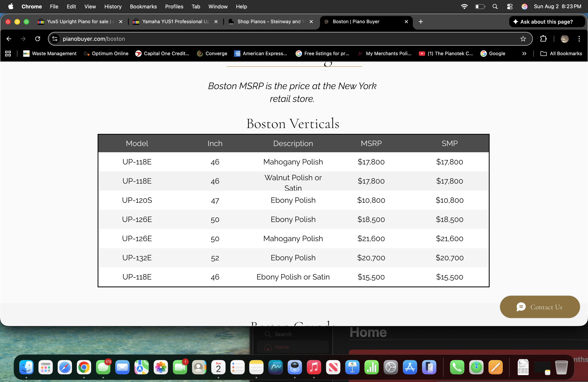Open the Free listings for pr... bookmark
This screenshot has width=588, height=382.
tap(322, 54)
